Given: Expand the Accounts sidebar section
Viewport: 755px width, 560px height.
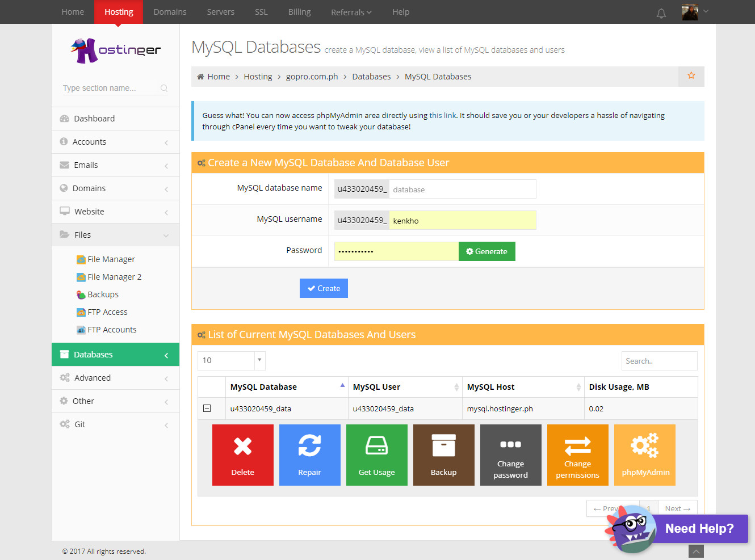Looking at the screenshot, I should click(115, 142).
